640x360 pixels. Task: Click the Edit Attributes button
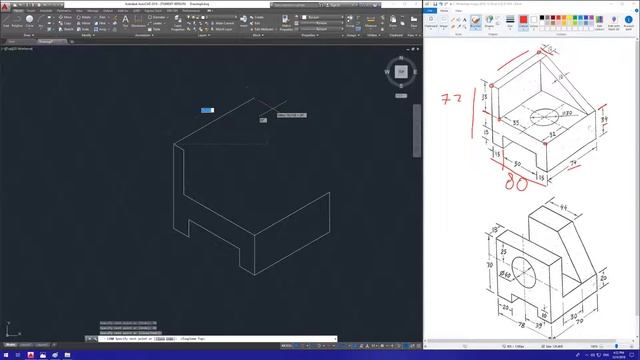tap(262, 29)
